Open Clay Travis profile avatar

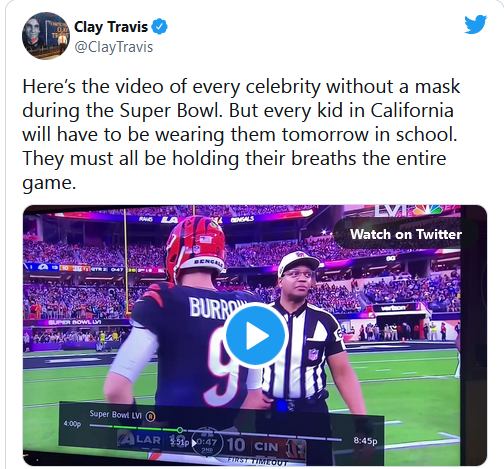[46, 36]
